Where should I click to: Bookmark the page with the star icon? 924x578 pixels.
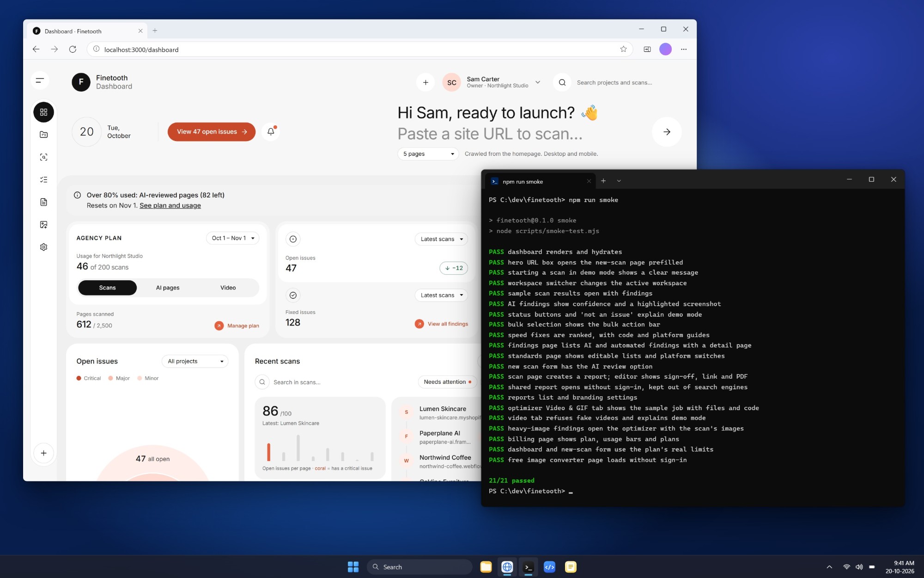point(623,49)
